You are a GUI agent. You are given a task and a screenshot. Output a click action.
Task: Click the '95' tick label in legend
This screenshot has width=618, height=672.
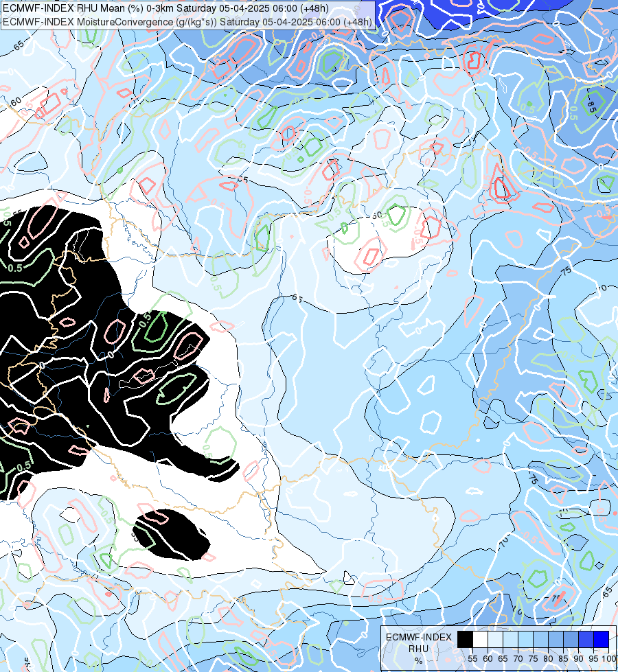tap(593, 659)
